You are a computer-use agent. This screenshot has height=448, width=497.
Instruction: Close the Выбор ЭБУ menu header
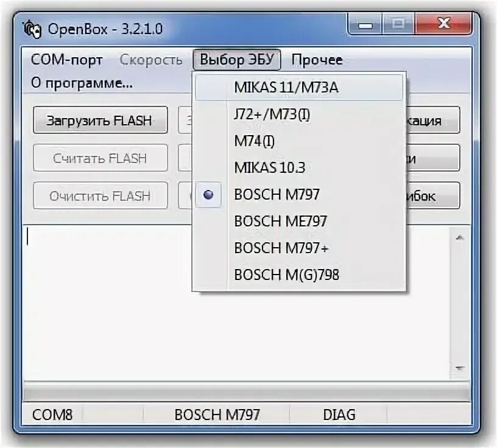[x=237, y=60]
